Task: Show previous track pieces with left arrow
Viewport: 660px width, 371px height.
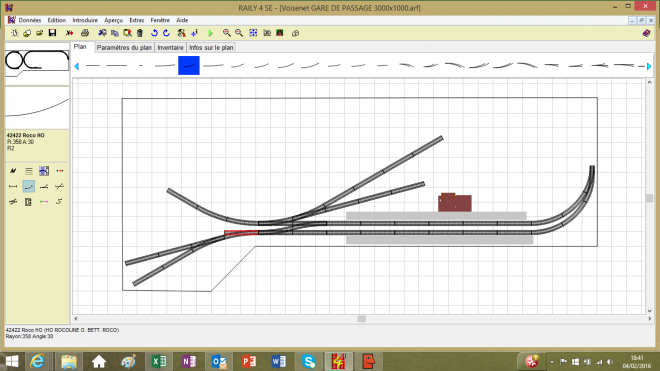Action: click(77, 66)
